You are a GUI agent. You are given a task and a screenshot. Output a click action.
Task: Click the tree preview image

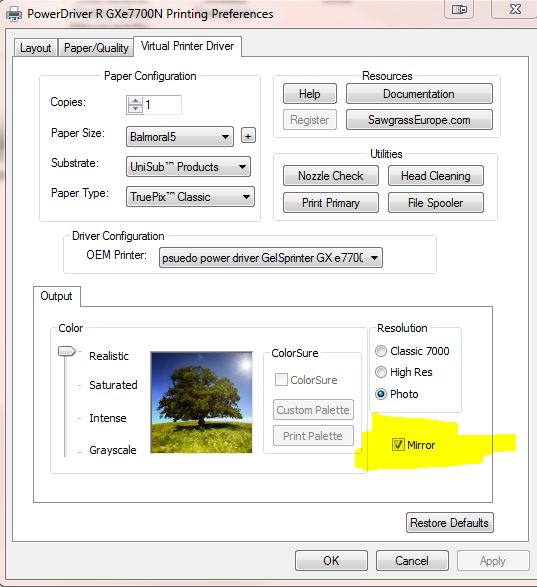[x=201, y=402]
